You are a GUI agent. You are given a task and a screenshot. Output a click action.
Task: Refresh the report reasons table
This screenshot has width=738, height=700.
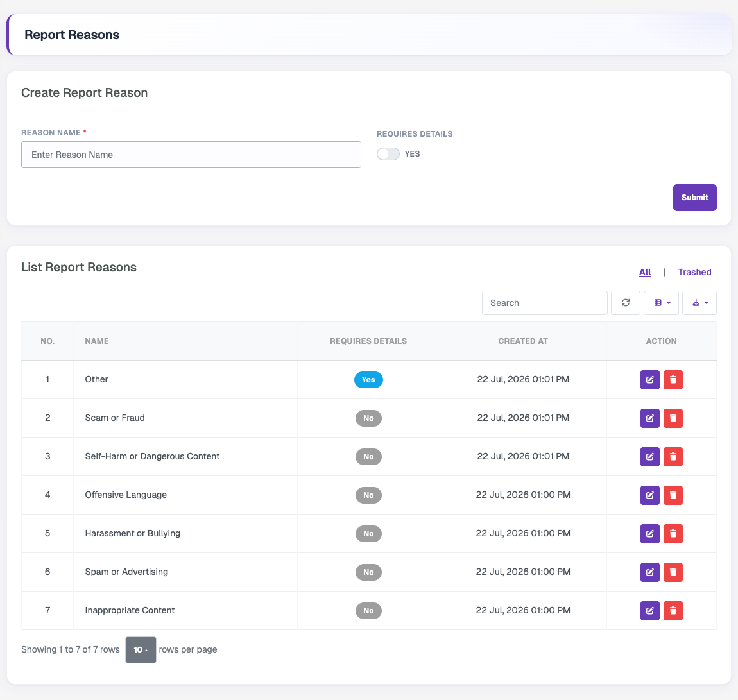click(626, 303)
